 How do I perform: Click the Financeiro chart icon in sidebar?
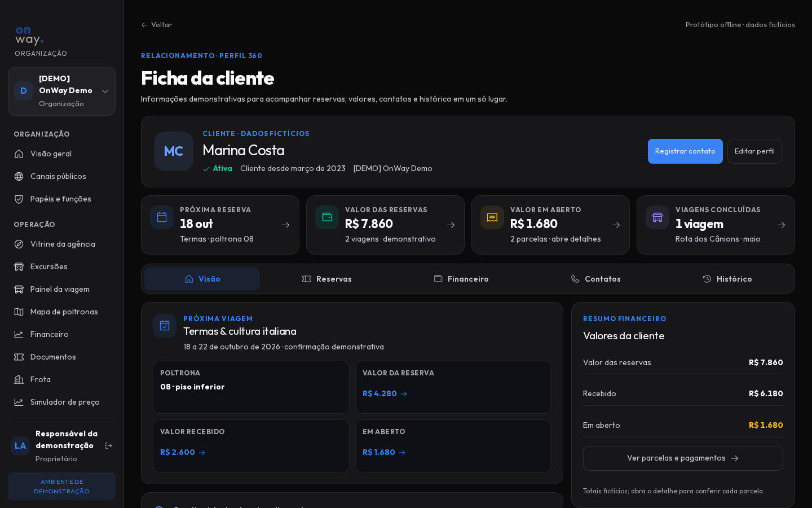[x=19, y=334]
